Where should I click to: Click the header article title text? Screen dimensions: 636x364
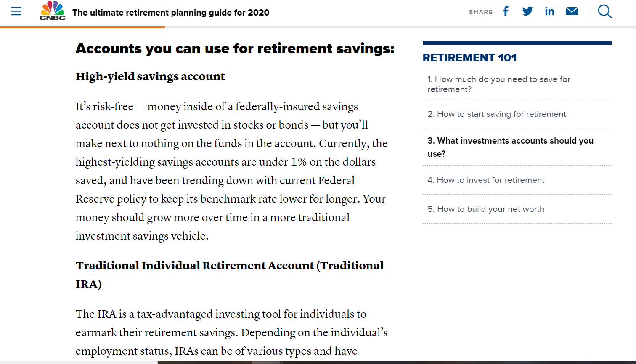[x=171, y=13]
